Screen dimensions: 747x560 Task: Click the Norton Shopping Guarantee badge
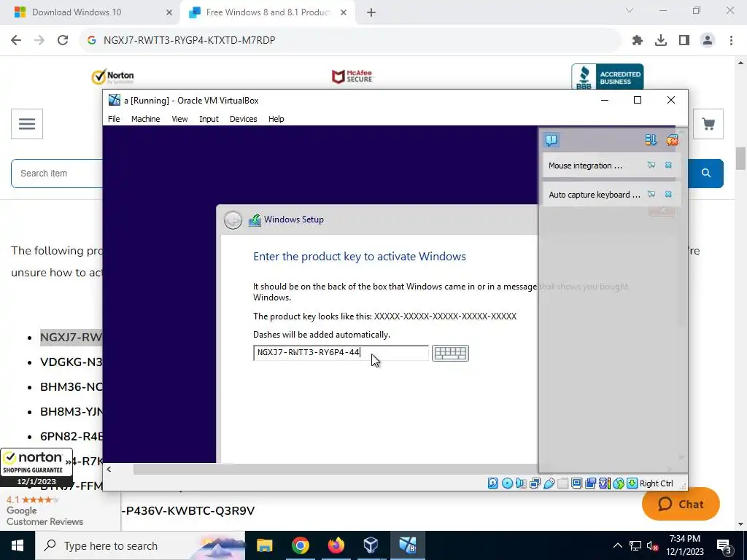tap(36, 467)
